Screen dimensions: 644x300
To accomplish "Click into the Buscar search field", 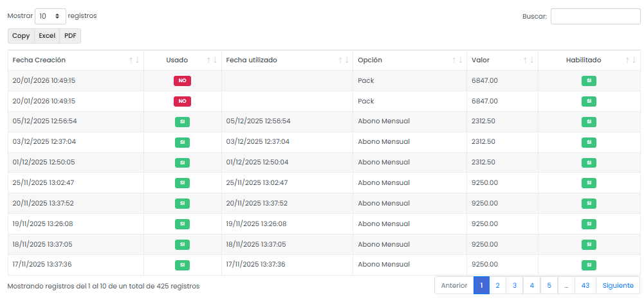I will pos(595,17).
